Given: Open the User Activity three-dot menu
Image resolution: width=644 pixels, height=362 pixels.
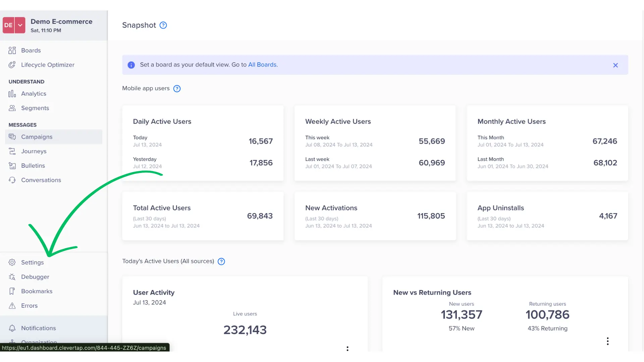Looking at the screenshot, I should click(x=347, y=349).
